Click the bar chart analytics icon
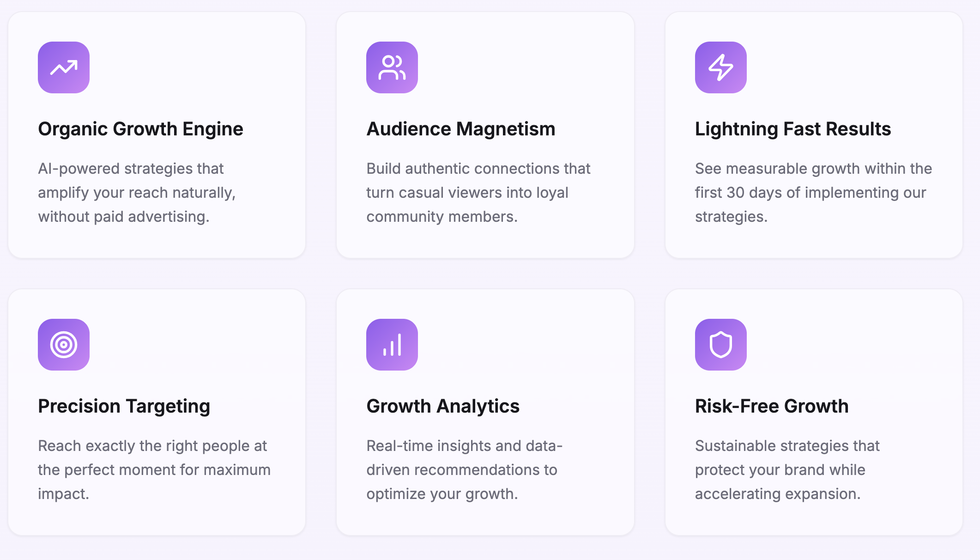 (392, 345)
